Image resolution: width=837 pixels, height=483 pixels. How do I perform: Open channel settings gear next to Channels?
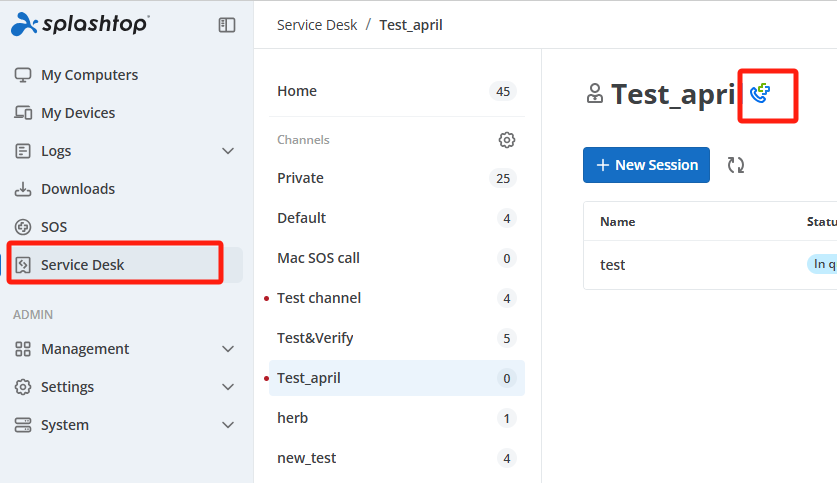point(507,140)
